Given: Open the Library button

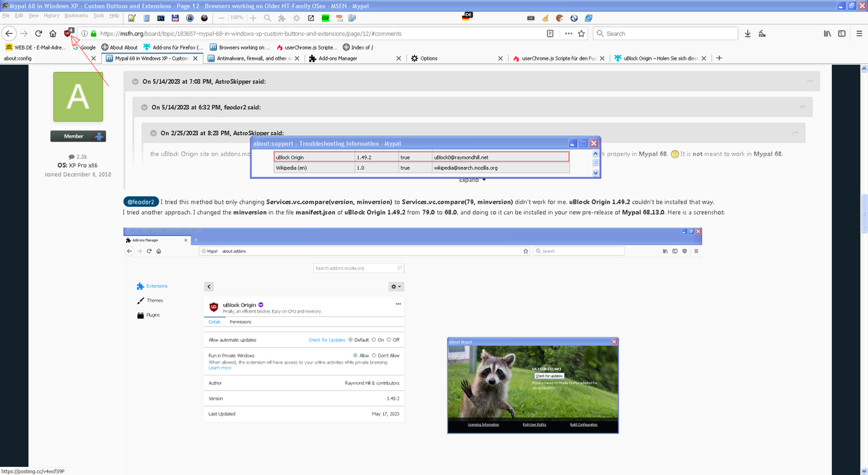Looking at the screenshot, I should [x=827, y=33].
